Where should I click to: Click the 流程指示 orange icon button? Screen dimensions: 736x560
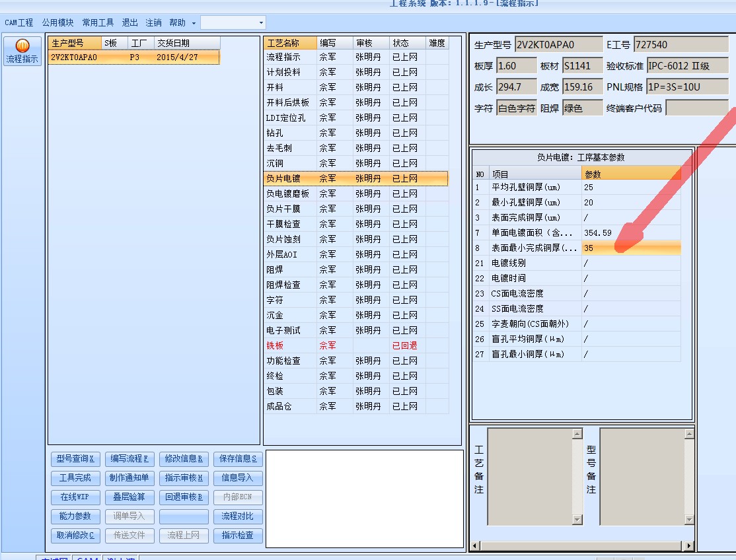22,51
